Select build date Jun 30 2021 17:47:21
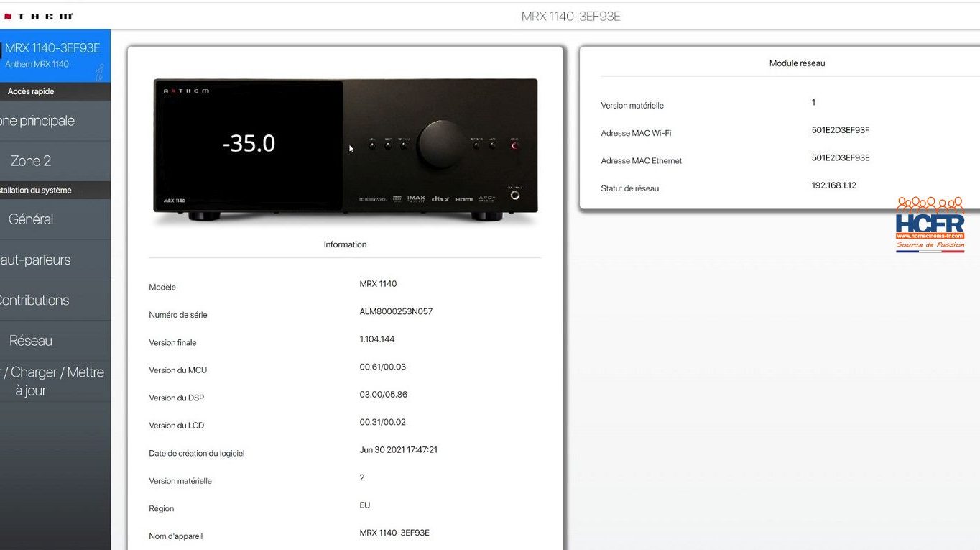This screenshot has height=550, width=980. 399,450
